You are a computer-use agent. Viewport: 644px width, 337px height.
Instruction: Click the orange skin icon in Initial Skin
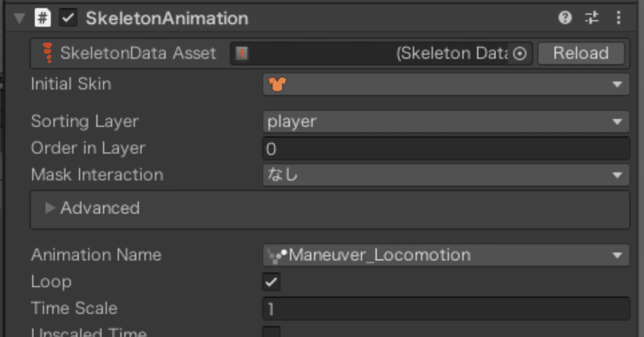coord(276,84)
